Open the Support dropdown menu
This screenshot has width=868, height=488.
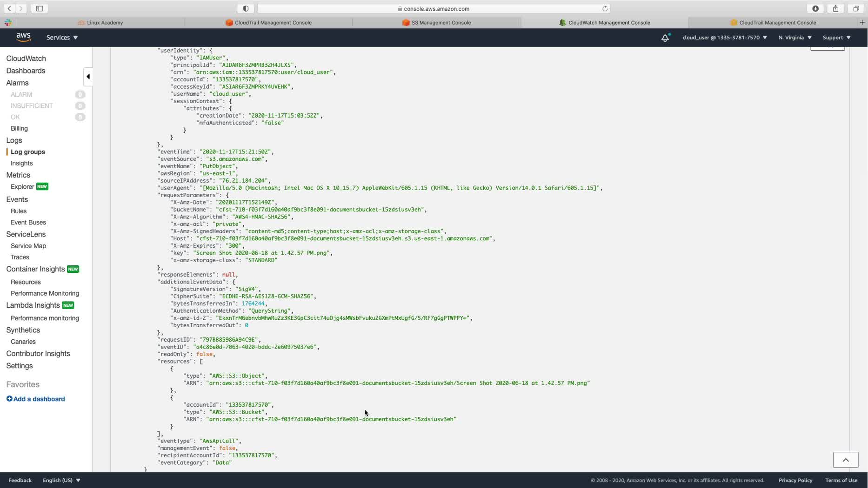tap(836, 38)
